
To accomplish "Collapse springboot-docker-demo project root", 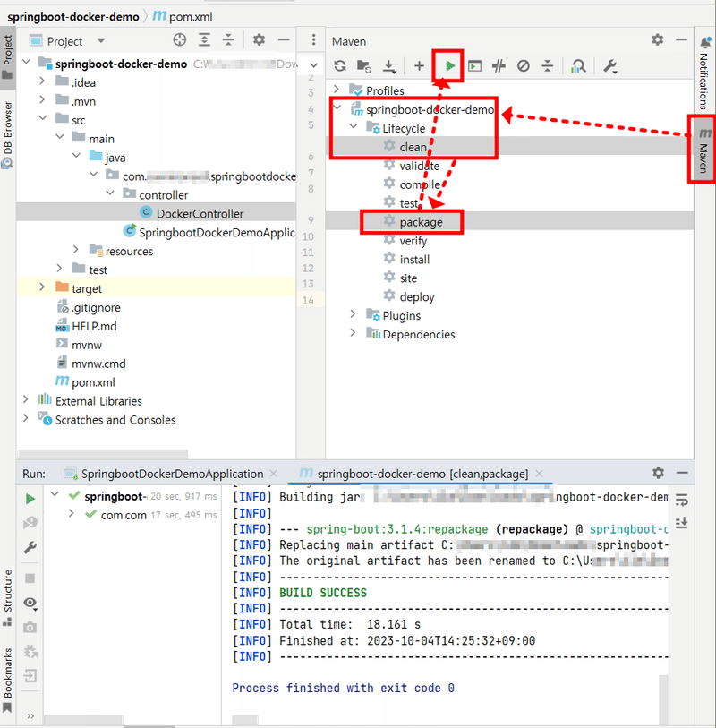I will click(x=27, y=62).
